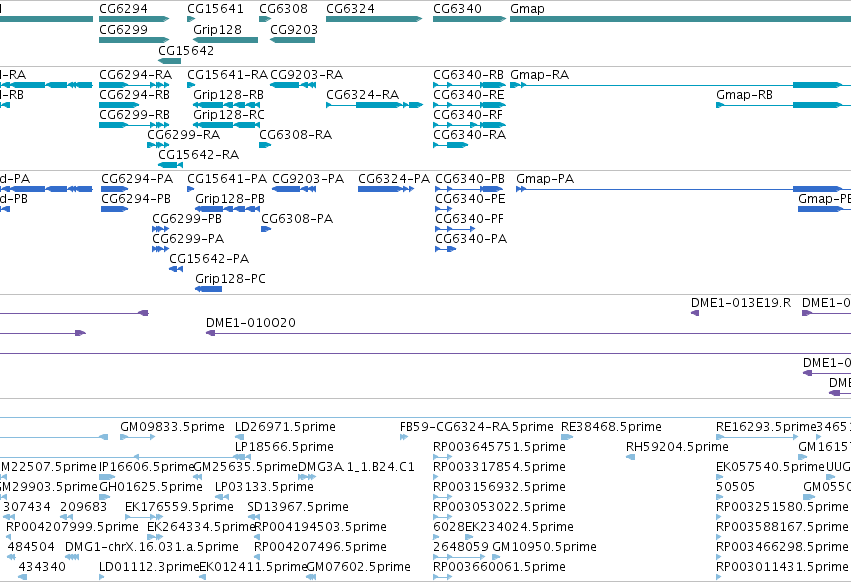Viewport: 851px width, 582px height.
Task: Click the CG9203 gene bar
Action: [x=293, y=40]
